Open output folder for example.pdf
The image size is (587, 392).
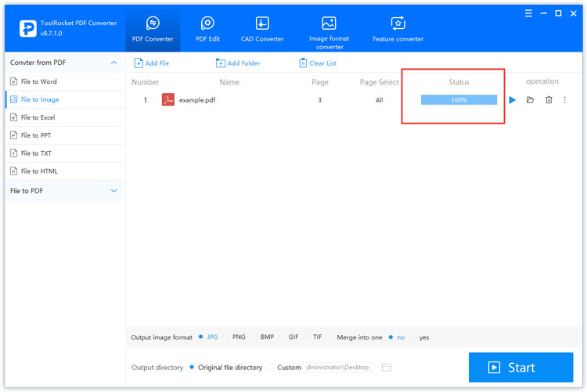(530, 100)
